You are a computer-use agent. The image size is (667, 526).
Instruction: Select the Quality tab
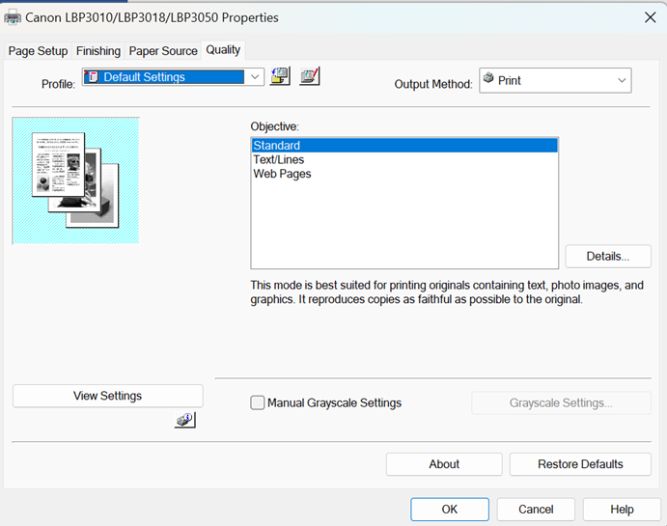(x=223, y=50)
